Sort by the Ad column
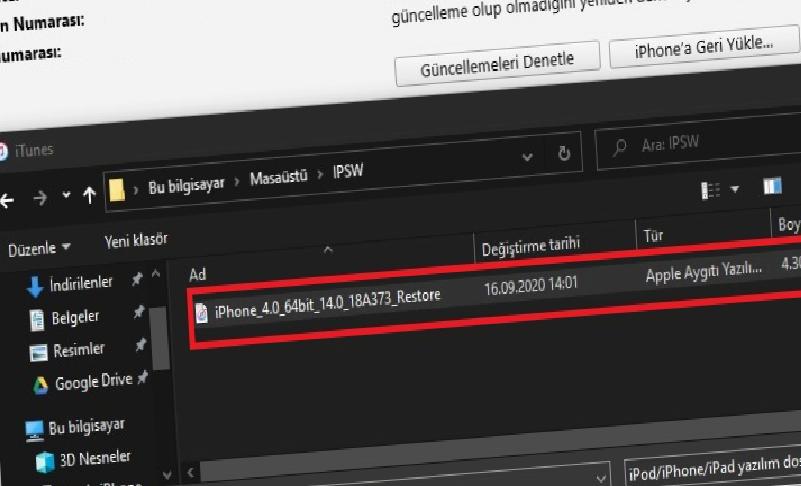 [198, 274]
